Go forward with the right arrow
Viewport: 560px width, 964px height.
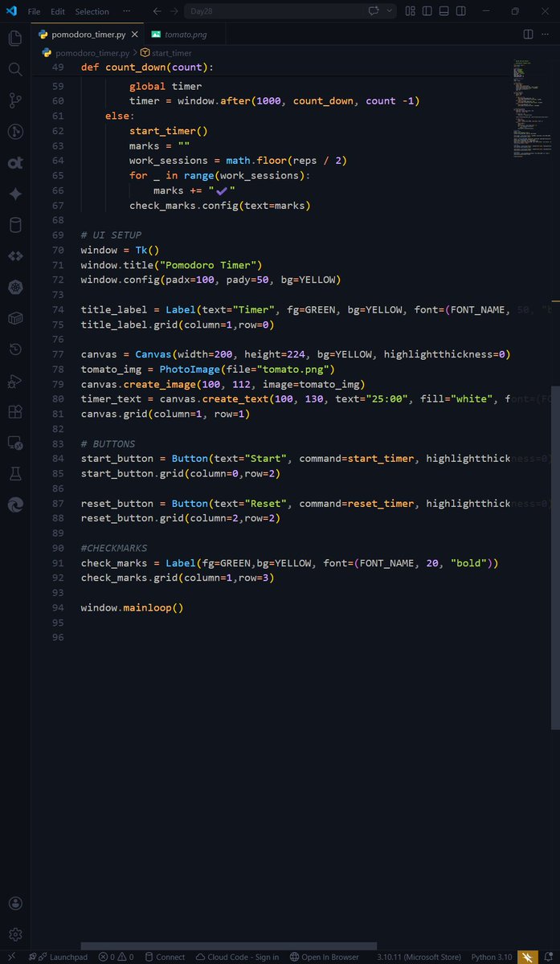(x=175, y=11)
